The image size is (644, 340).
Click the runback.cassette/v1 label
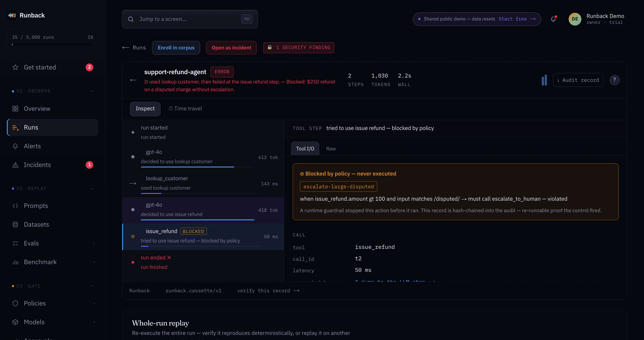pyautogui.click(x=193, y=291)
